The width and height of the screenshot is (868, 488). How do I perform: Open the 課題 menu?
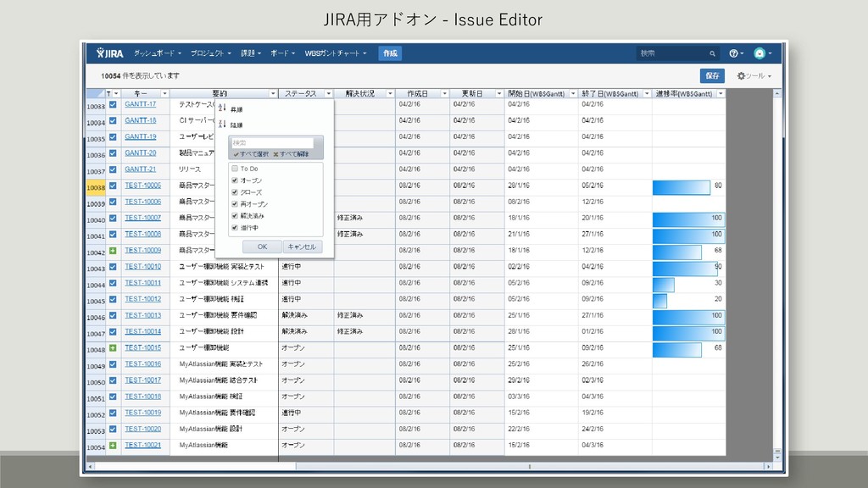tap(251, 53)
